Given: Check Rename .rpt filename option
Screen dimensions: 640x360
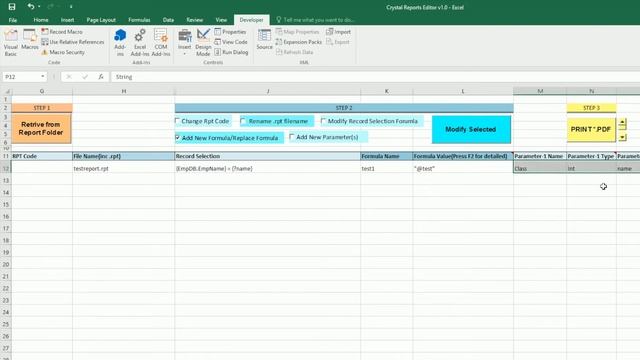Looking at the screenshot, I should click(243, 121).
